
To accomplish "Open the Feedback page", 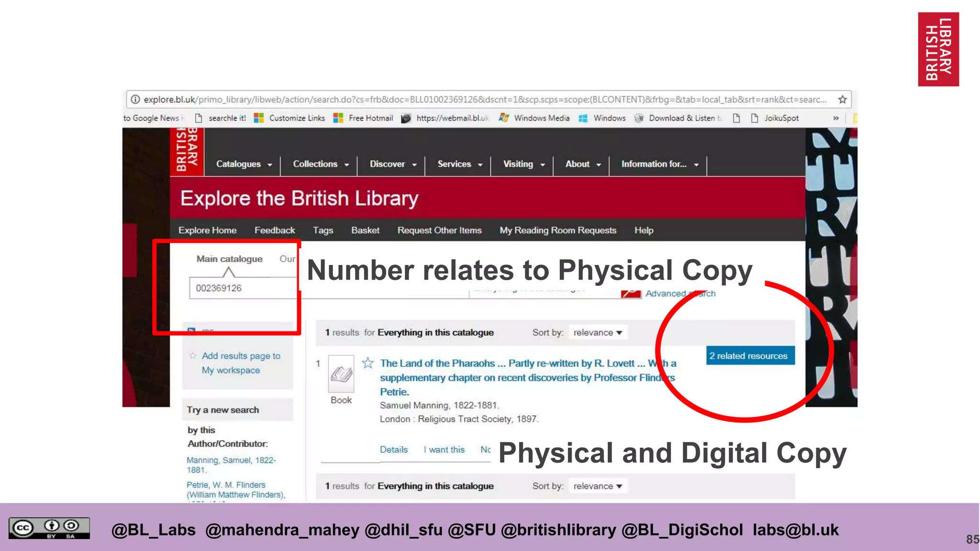I will (x=275, y=230).
